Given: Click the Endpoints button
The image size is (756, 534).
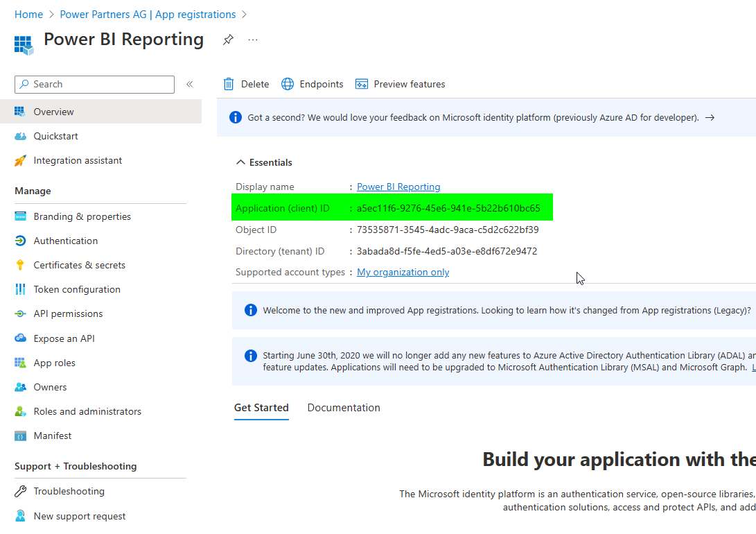Looking at the screenshot, I should (313, 84).
